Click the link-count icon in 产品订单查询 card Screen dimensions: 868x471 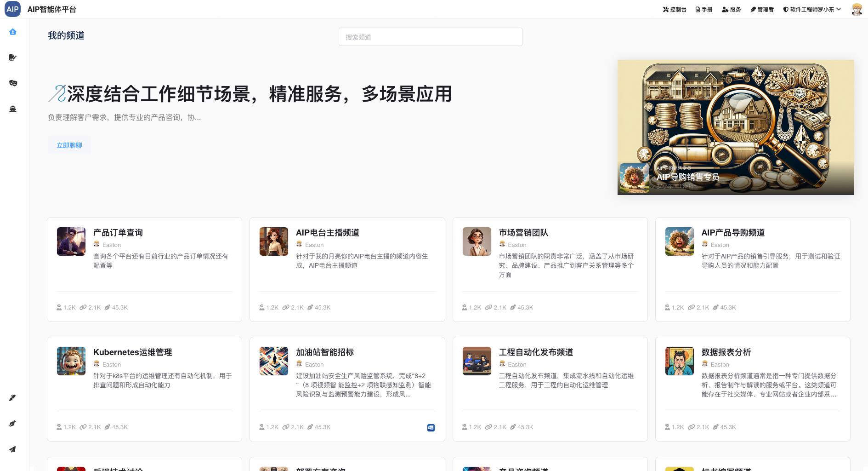click(x=83, y=307)
